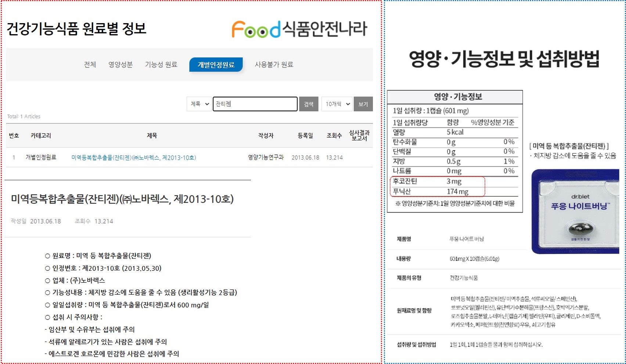Click the 섭취량 및 섭취방법 instruction text
The height and width of the screenshot is (364, 626).
[496, 345]
